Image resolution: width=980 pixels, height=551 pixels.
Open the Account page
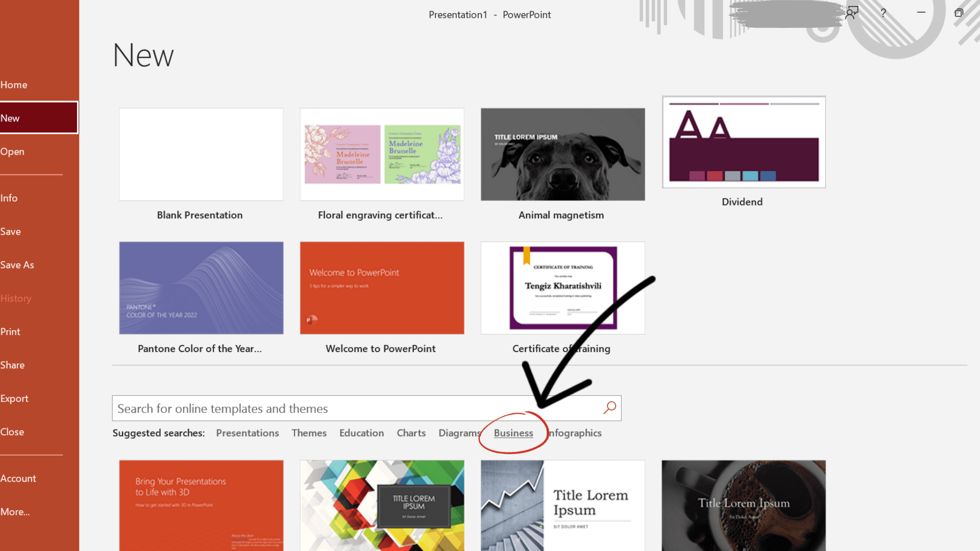[18, 479]
